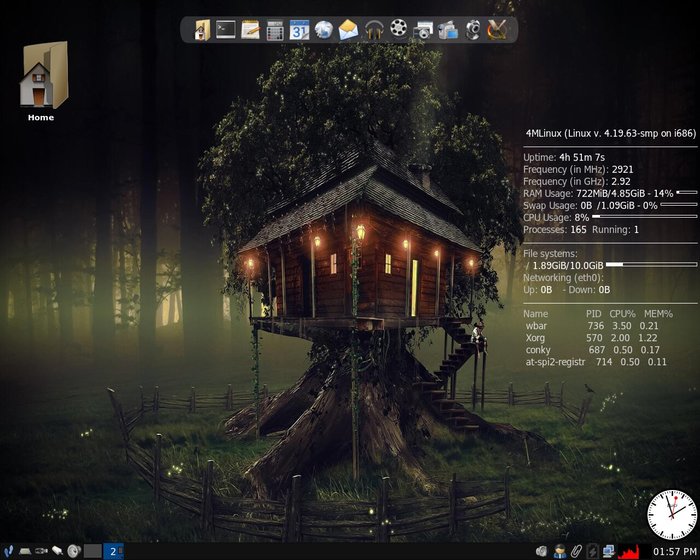Screen dimensions: 700x560
Task: Click the red CPU graph in the tray
Action: [x=629, y=551]
